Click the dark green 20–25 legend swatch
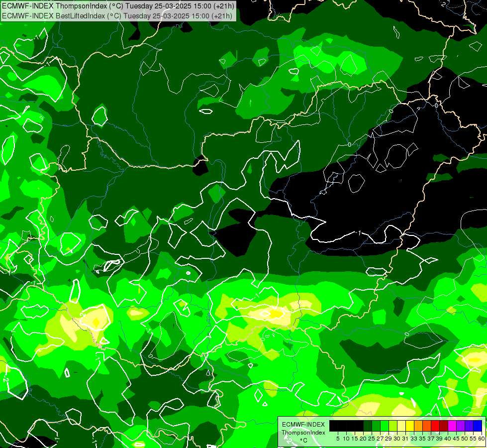487x448 pixels. coord(368,426)
